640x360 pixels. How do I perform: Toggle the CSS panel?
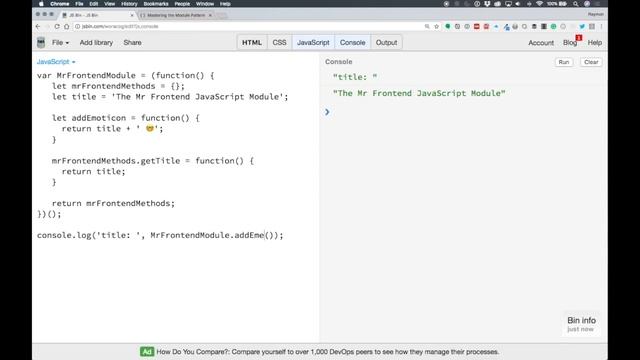280,42
